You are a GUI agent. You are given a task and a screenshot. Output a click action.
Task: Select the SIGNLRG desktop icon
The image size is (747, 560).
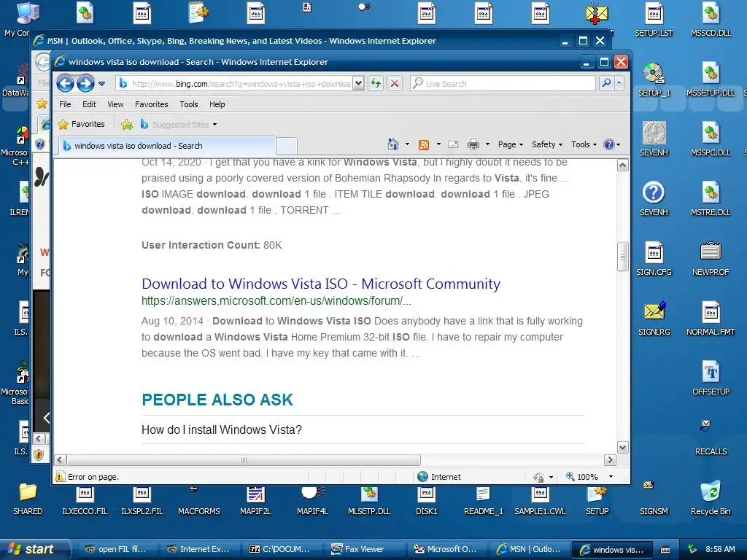click(x=654, y=319)
